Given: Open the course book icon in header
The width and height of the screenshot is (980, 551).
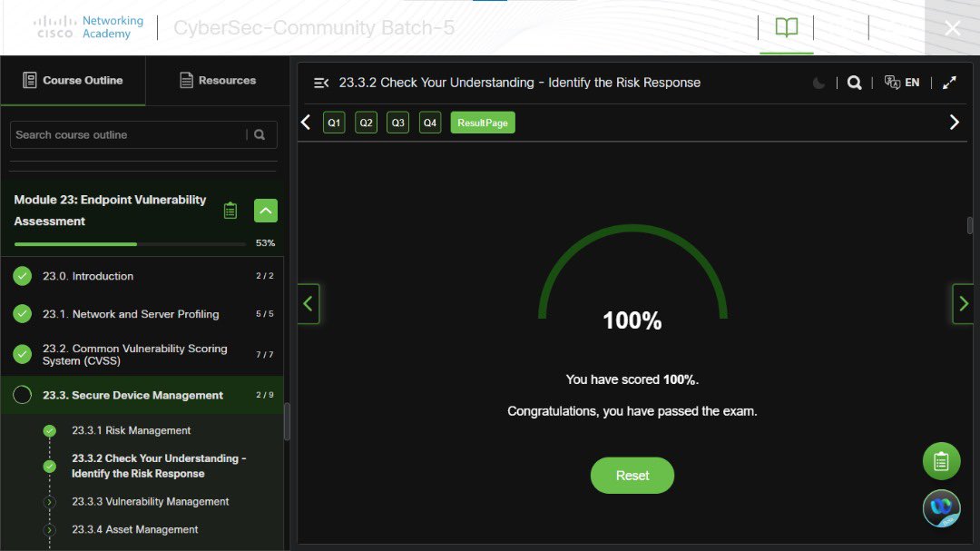Looking at the screenshot, I should [786, 27].
